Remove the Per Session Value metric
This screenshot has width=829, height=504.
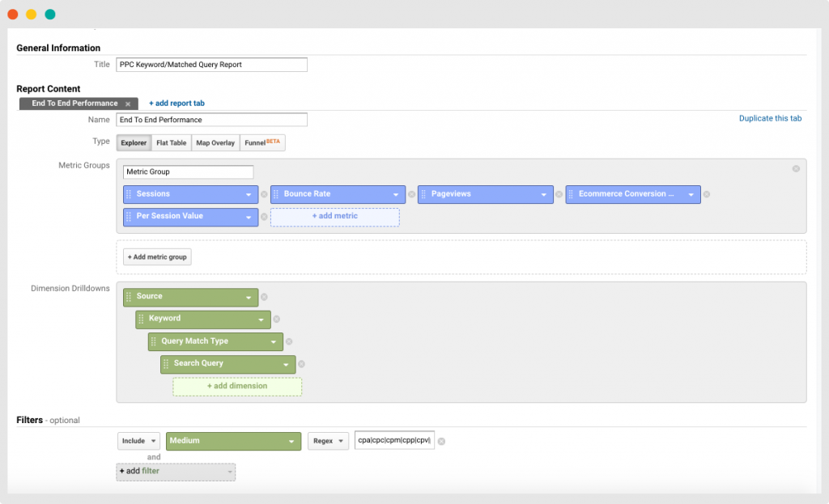(x=264, y=217)
